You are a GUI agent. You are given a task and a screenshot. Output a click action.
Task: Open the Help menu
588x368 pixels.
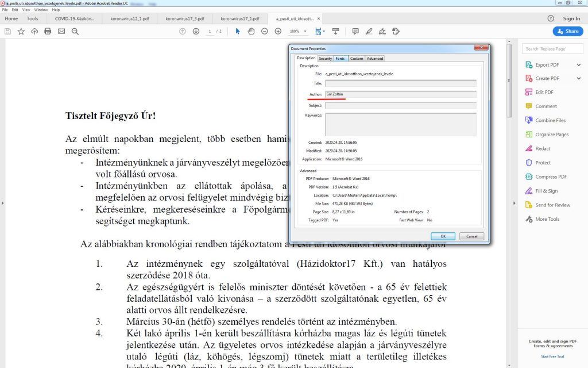(x=56, y=10)
